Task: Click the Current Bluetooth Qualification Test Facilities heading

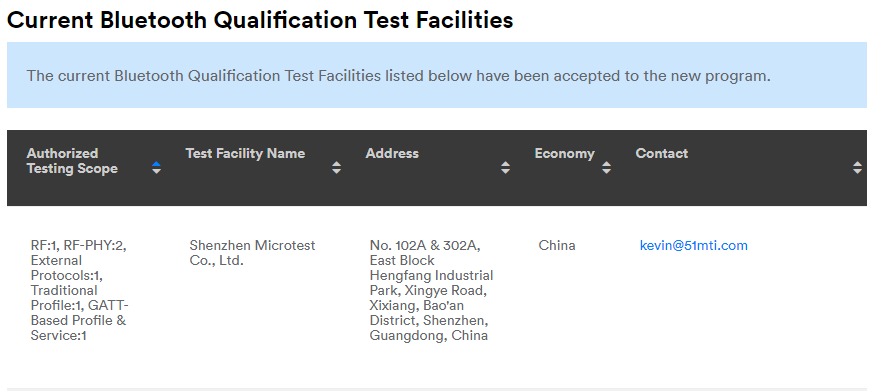Action: [x=260, y=20]
